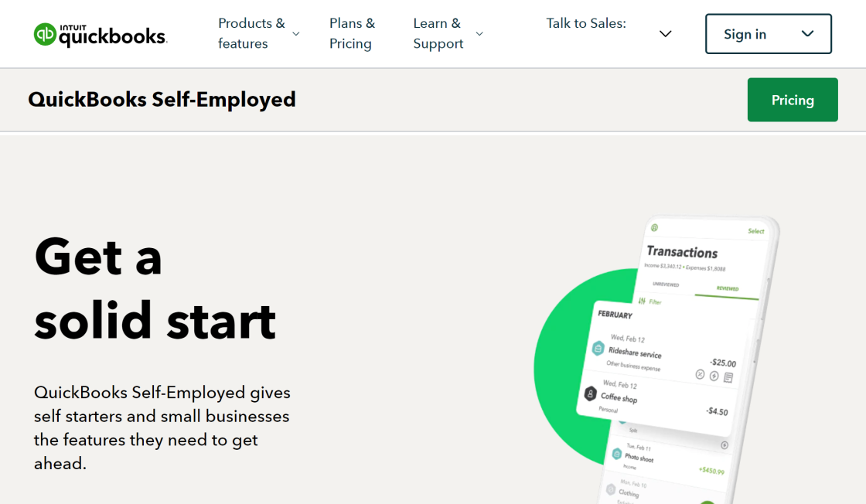The image size is (866, 504).
Task: Open the Talk to Sales dropdown arrow
Action: (665, 34)
